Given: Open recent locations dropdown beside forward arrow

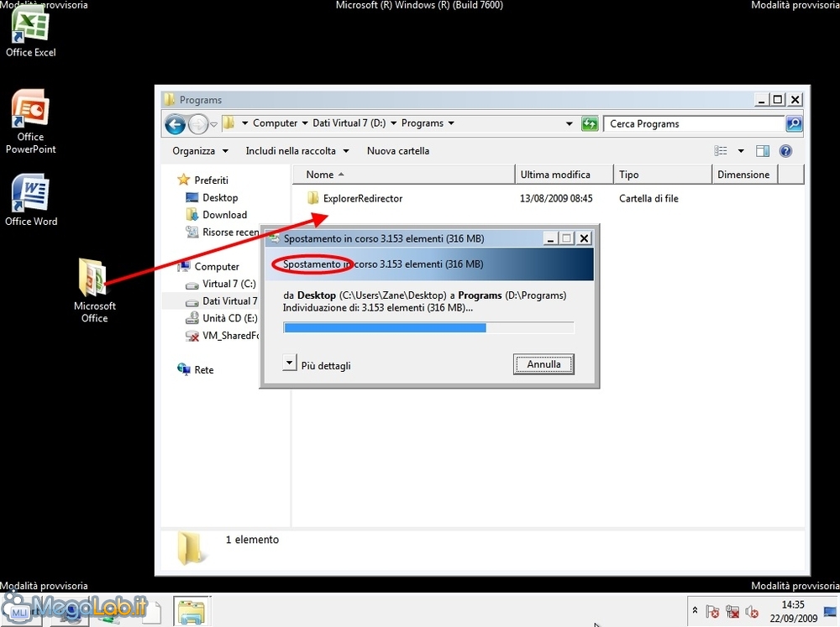Looking at the screenshot, I should (213, 125).
